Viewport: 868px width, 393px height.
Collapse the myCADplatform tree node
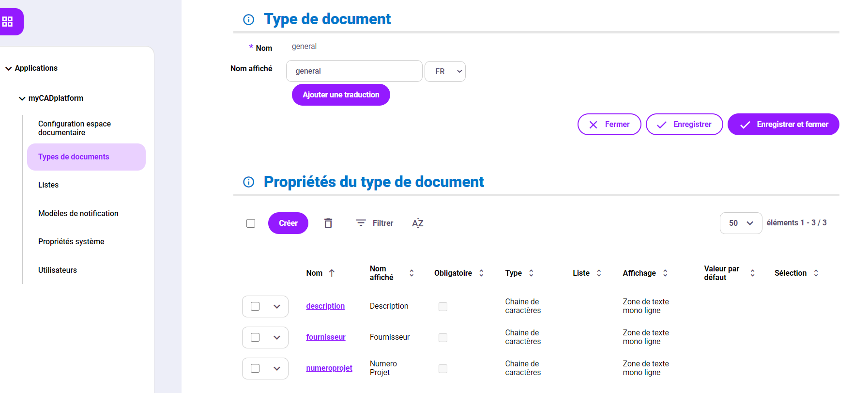coord(22,98)
